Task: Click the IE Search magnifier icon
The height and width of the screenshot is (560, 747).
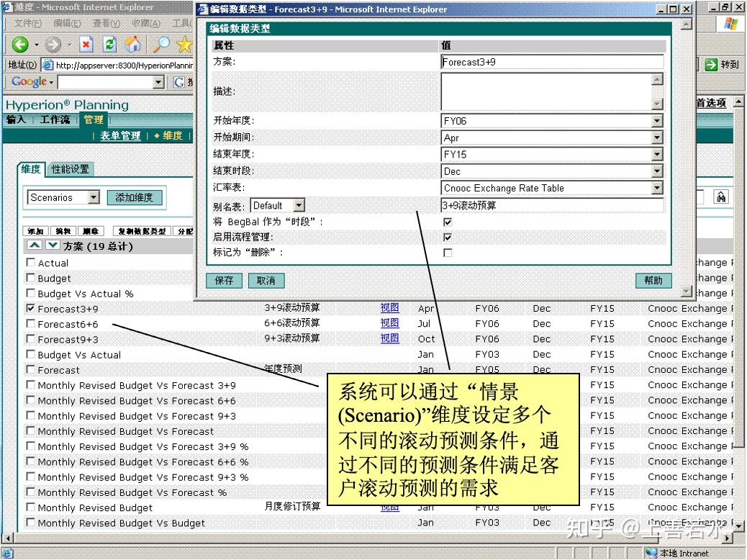Action: click(x=161, y=45)
